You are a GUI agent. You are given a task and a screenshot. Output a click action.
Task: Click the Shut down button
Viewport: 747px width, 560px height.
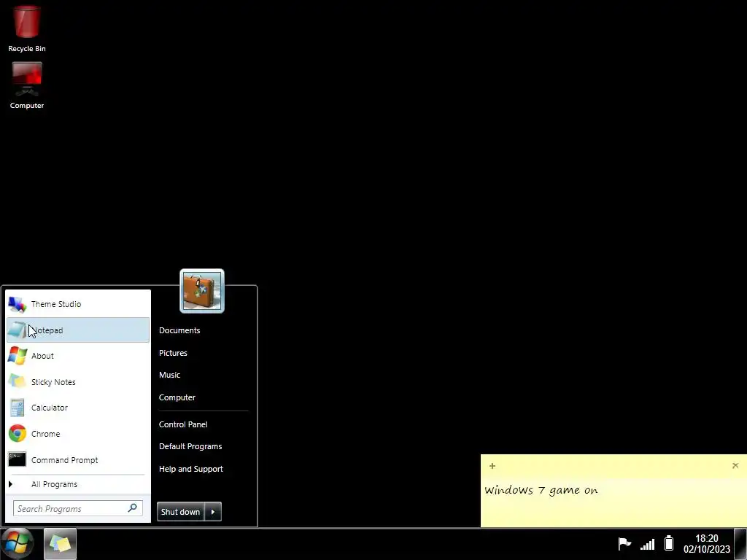click(x=181, y=512)
